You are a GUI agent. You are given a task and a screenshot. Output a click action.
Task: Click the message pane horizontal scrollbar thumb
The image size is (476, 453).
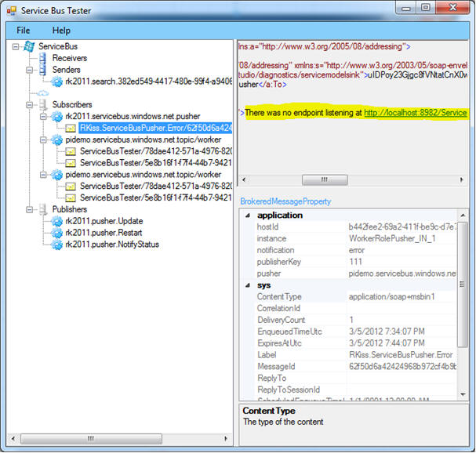pyautogui.click(x=325, y=179)
